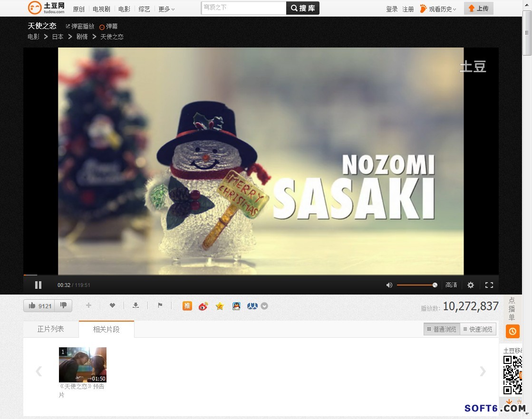Expand the 更多 navigation dropdown

coord(166,9)
